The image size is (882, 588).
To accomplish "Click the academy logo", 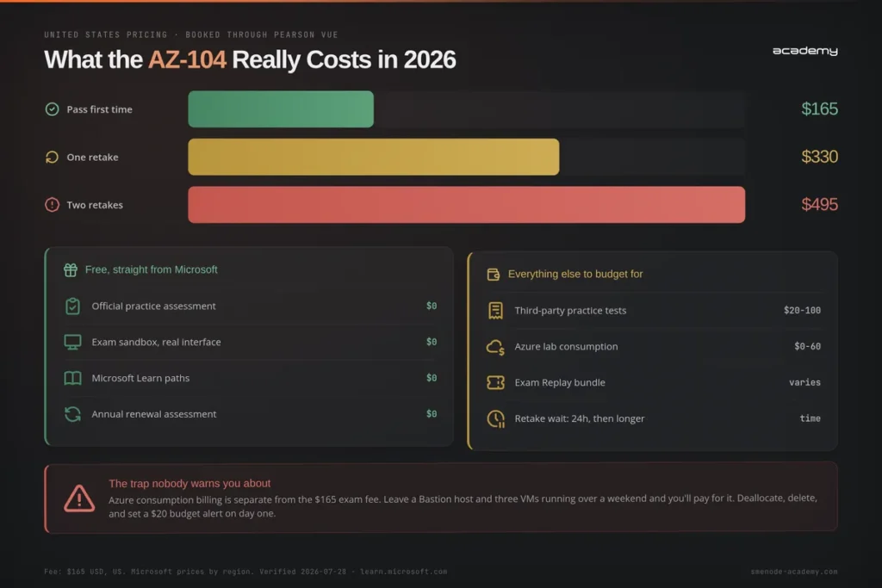I will pyautogui.click(x=805, y=51).
